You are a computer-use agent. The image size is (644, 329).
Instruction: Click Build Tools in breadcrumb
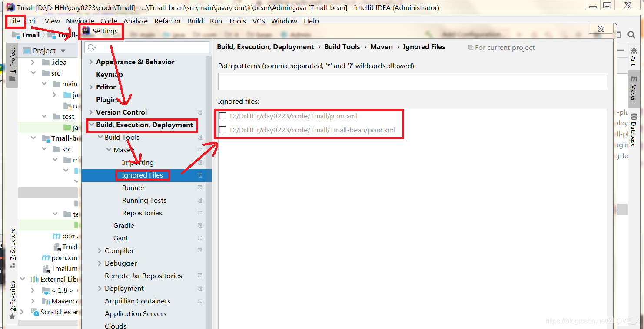click(342, 47)
